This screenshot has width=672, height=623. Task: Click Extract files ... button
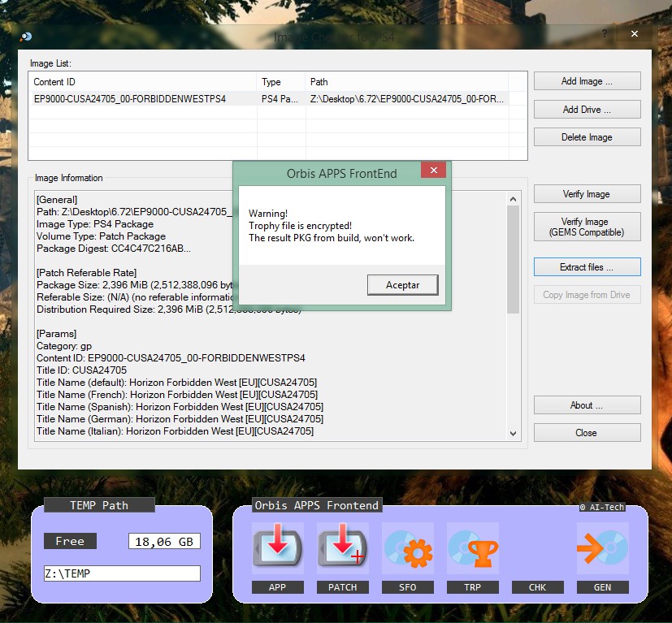[587, 267]
